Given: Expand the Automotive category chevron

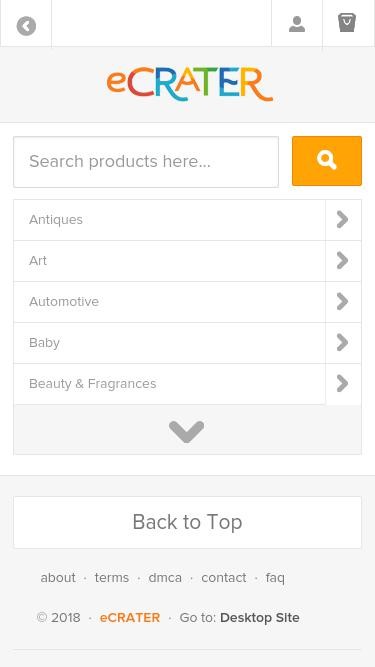Looking at the screenshot, I should [x=343, y=302].
